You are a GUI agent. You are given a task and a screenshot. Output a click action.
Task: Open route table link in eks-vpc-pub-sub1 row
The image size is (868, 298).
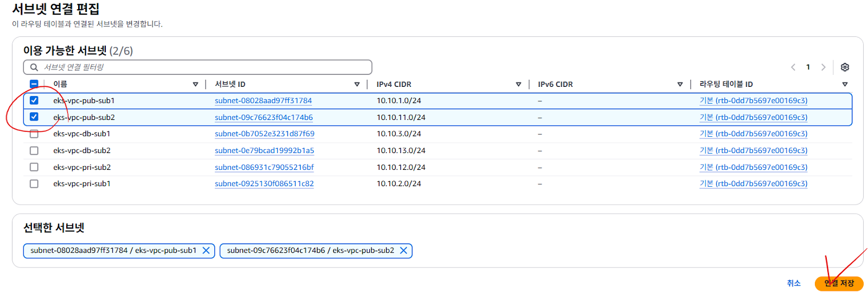click(754, 100)
